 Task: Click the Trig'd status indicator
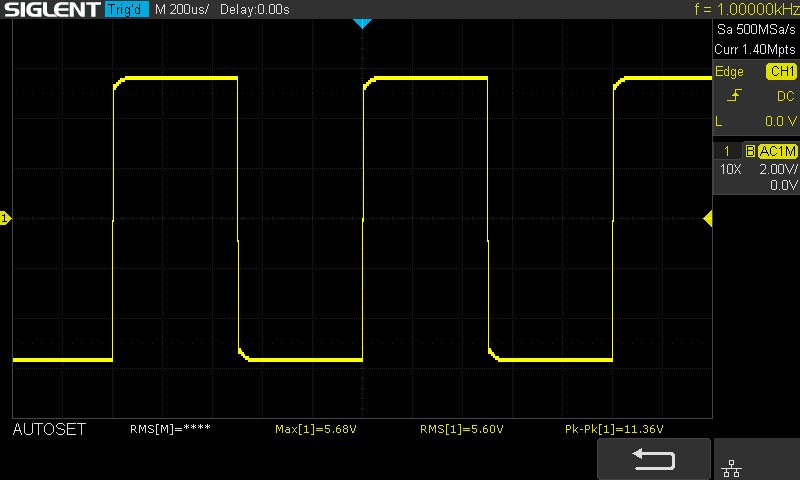coord(126,9)
